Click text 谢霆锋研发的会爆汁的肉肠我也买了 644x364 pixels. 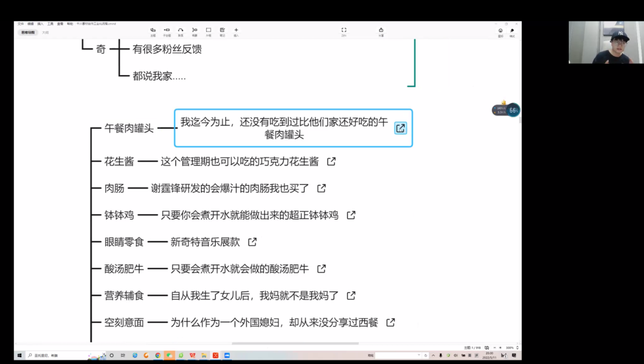(x=230, y=188)
